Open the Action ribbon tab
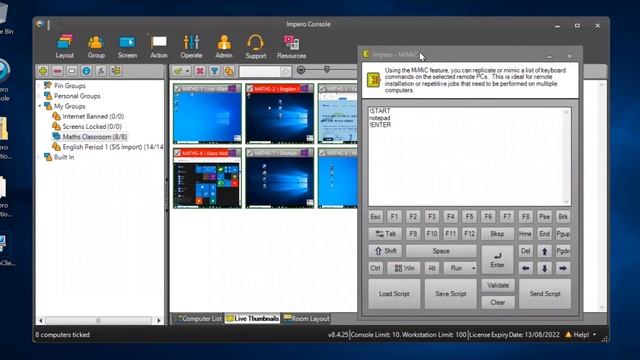640x360 pixels. point(159,47)
